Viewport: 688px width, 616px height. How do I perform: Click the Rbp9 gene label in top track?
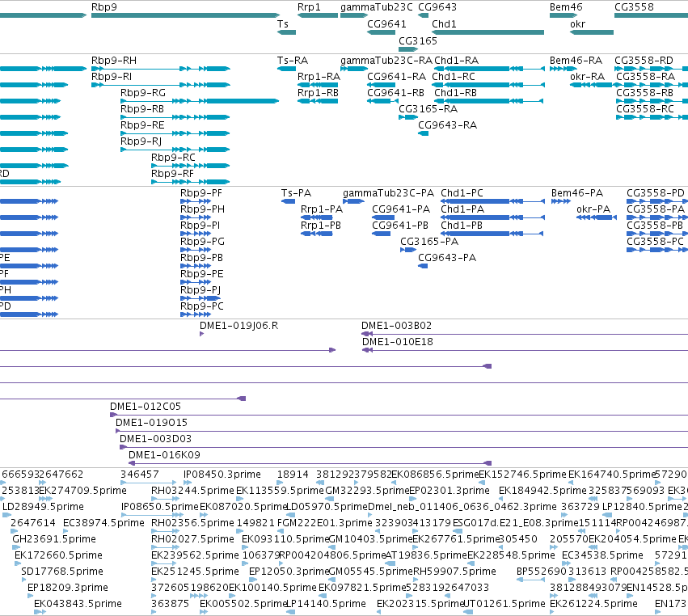(104, 7)
